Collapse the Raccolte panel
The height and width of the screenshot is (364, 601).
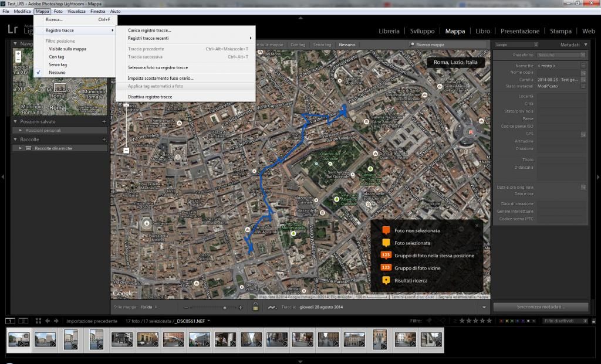(x=15, y=140)
